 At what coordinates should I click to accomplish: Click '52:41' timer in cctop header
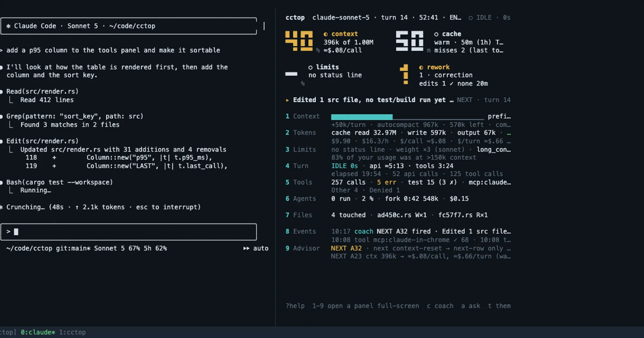click(429, 17)
